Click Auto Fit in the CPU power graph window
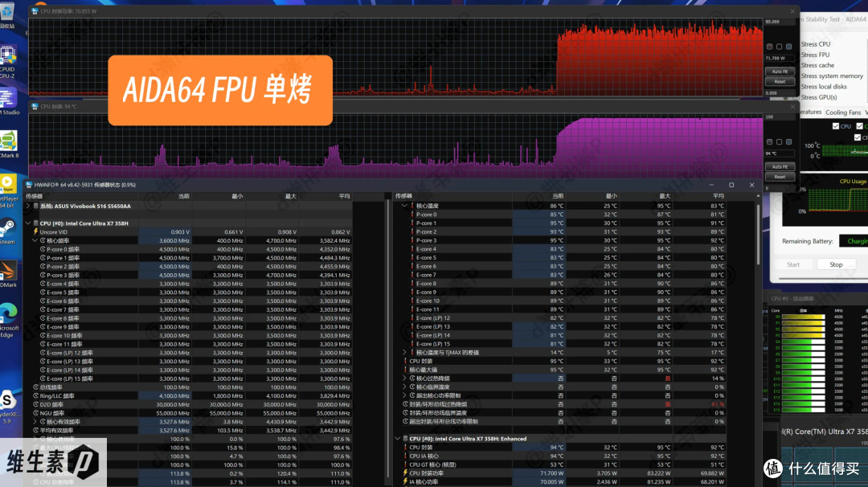Image resolution: width=868 pixels, height=487 pixels. 780,72
